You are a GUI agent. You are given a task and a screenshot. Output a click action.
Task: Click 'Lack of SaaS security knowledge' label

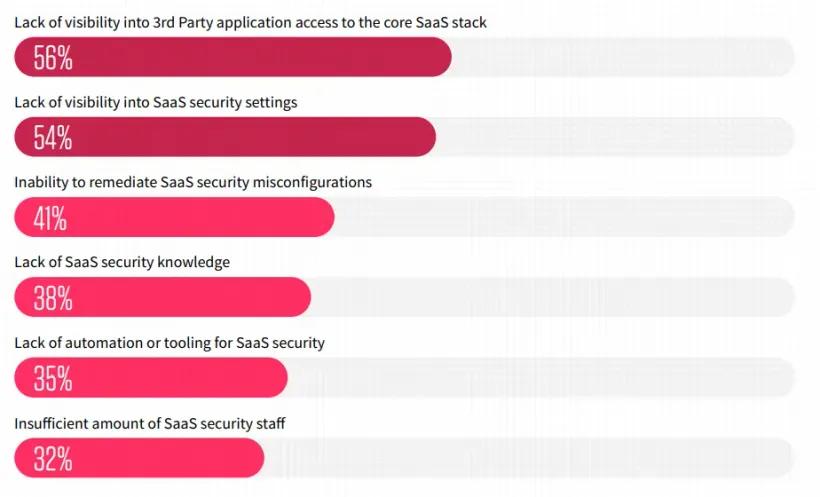click(x=122, y=262)
